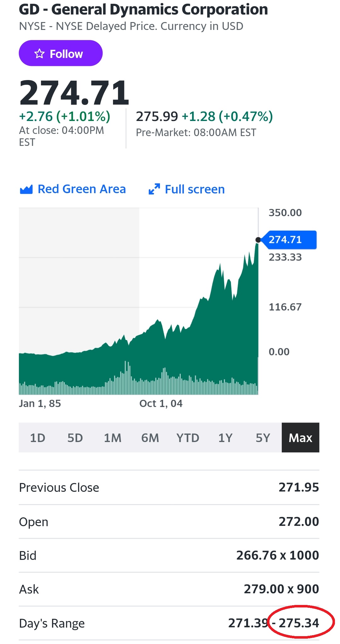Click the Bid value 266.76 x 1000
The image size is (340, 644).
click(x=278, y=555)
